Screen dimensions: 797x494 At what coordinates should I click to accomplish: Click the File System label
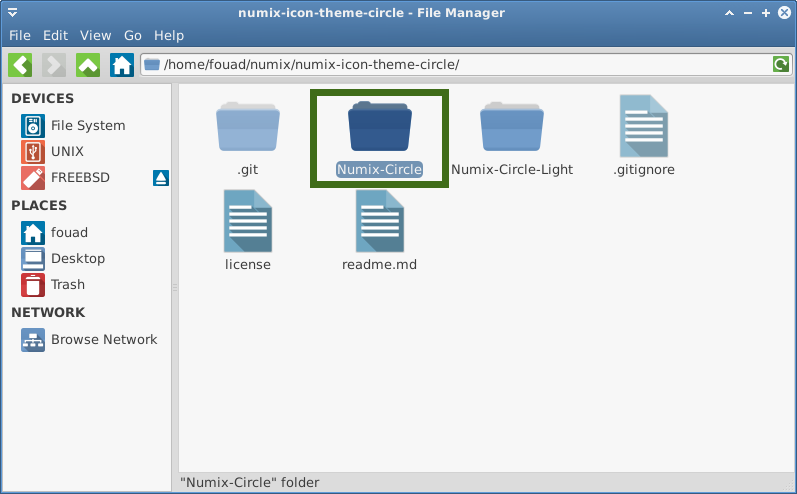(88, 126)
